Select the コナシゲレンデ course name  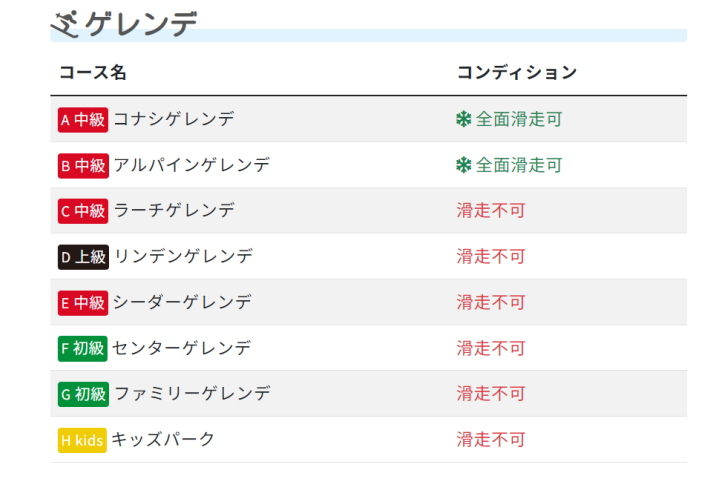(x=174, y=120)
